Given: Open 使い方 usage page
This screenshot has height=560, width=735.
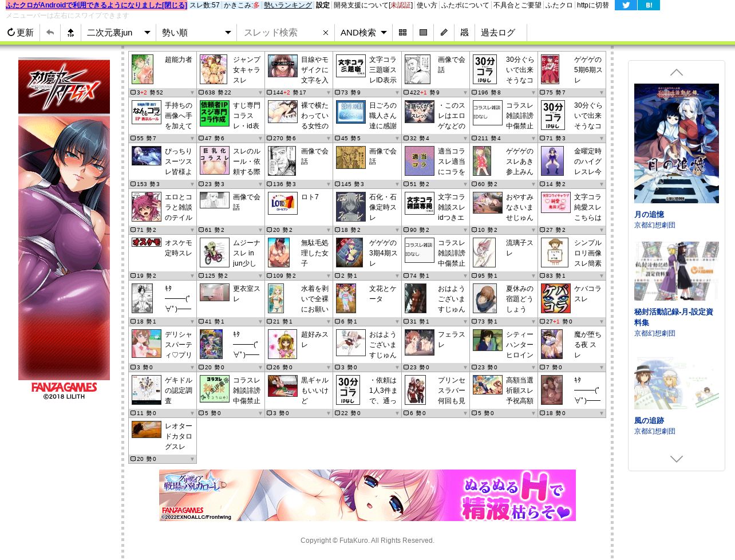Looking at the screenshot, I should (x=426, y=5).
